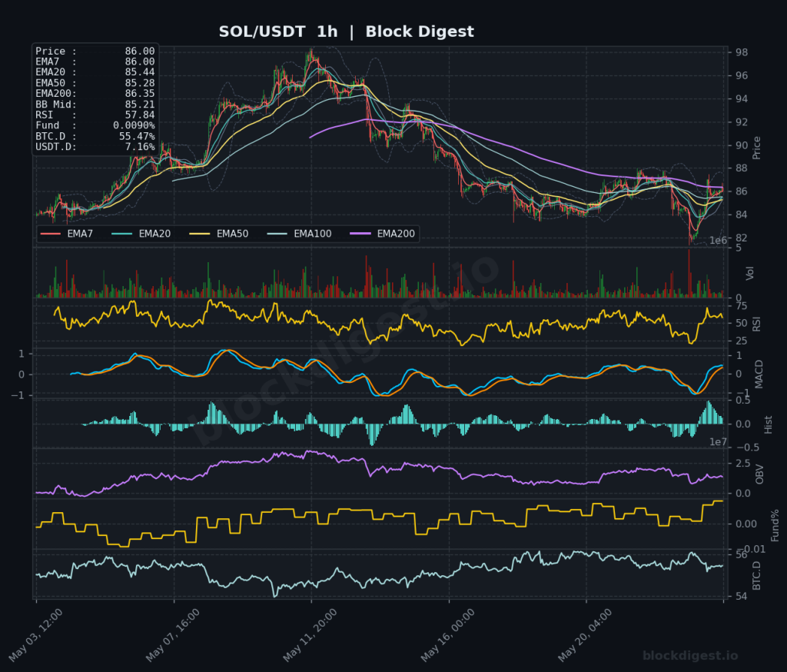This screenshot has width=787, height=672.
Task: Click the 'EMA20 : 85.44' info row
Action: [x=95, y=72]
